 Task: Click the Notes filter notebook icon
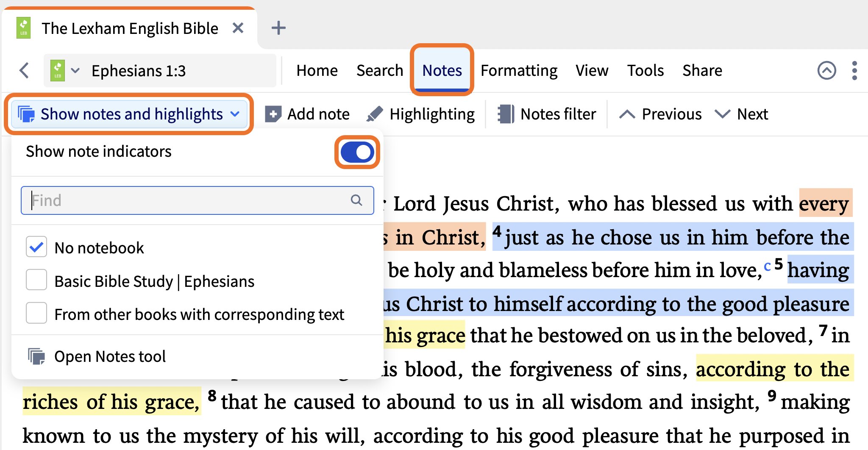[x=506, y=114]
